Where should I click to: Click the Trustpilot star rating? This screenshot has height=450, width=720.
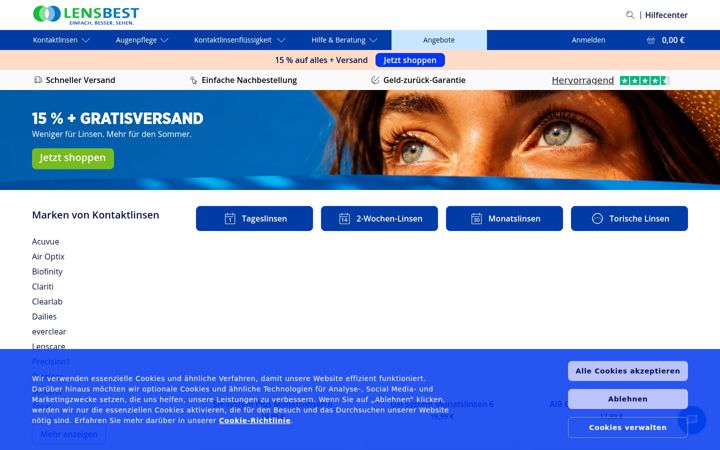pos(645,81)
